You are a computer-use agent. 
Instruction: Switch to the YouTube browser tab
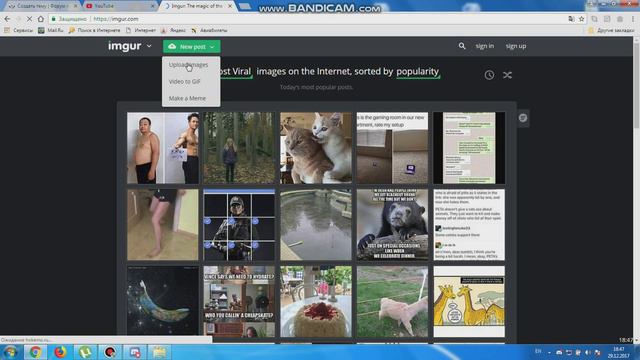point(118,6)
